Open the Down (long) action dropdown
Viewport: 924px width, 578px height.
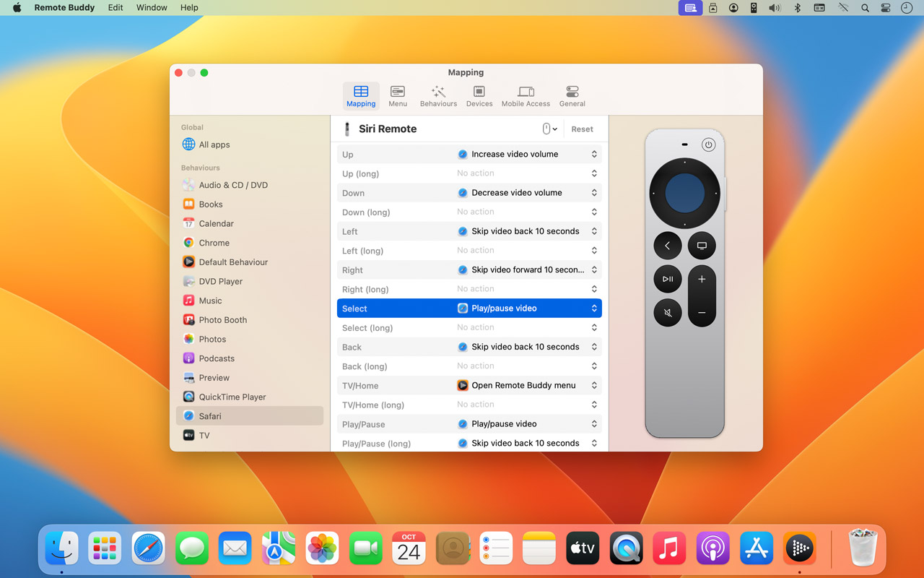[x=527, y=212]
